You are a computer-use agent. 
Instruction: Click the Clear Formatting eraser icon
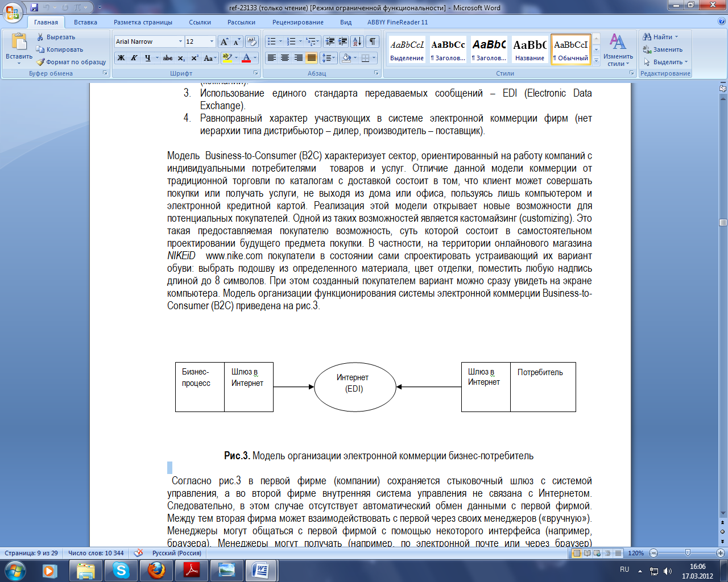pos(253,41)
